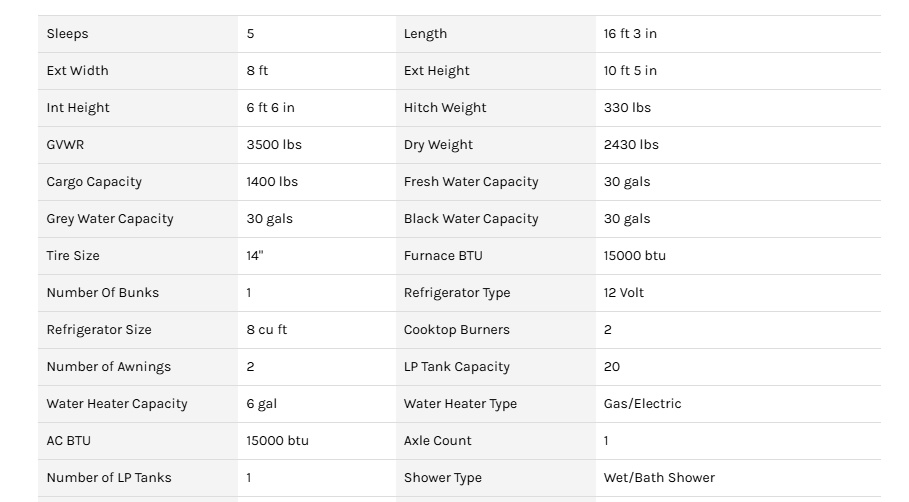
Task: Click the Dry Weight value 2430 lbs
Action: (x=631, y=145)
